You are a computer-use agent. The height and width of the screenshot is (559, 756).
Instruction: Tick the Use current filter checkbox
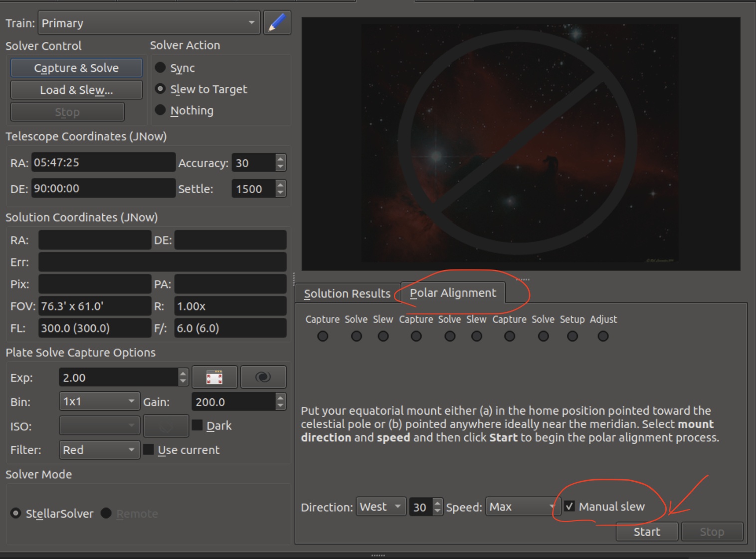149,450
